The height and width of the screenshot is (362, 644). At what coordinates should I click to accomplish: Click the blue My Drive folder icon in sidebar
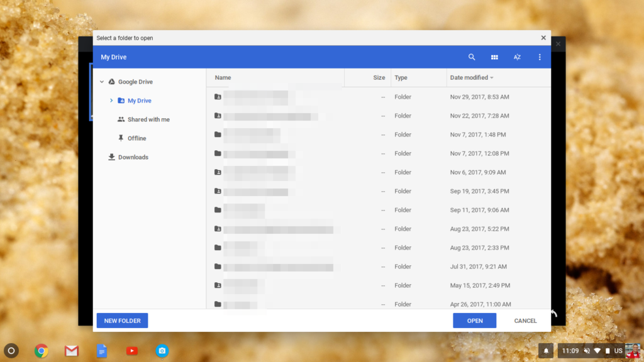pyautogui.click(x=123, y=100)
